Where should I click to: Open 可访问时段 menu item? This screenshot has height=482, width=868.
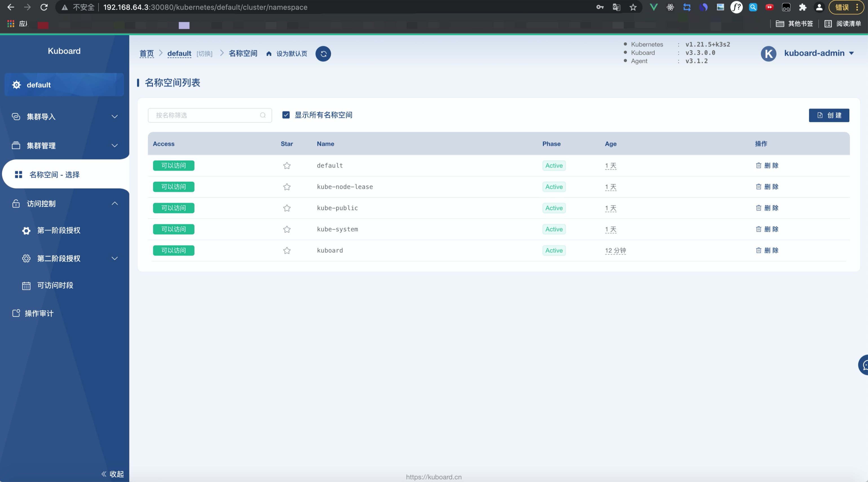tap(55, 286)
